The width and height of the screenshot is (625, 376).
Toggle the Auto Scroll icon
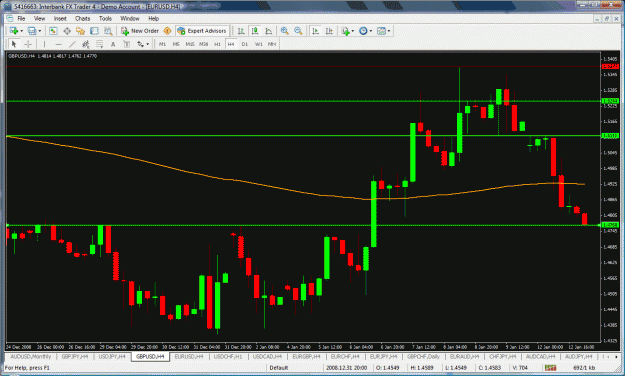(315, 31)
